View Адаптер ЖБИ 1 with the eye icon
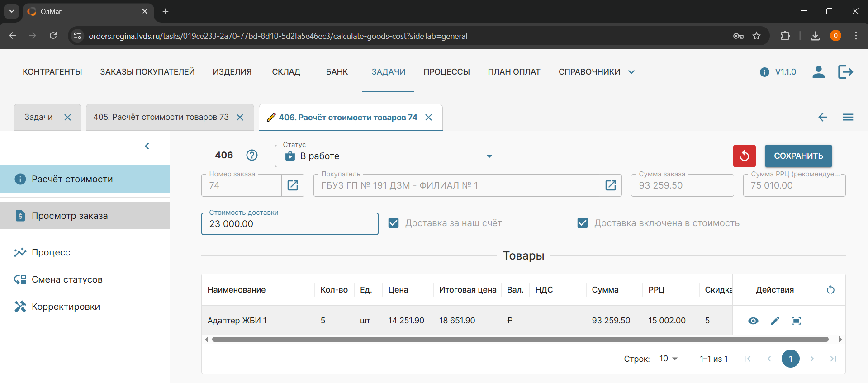This screenshot has height=383, width=868. click(x=753, y=321)
